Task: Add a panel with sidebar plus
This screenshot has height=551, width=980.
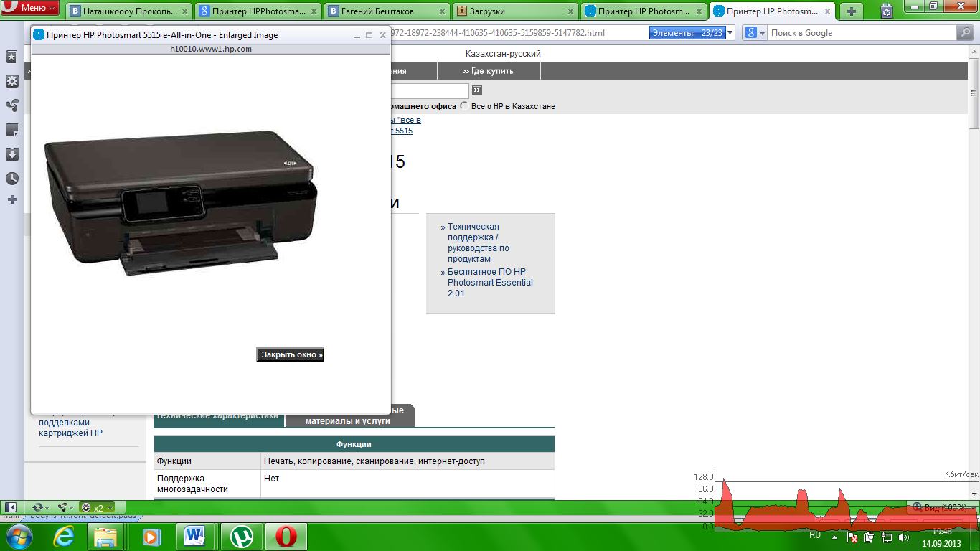Action: coord(12,199)
